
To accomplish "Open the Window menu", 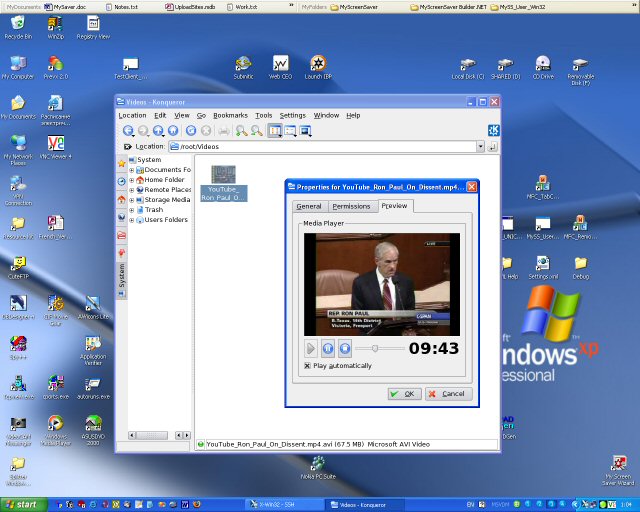I will point(326,116).
